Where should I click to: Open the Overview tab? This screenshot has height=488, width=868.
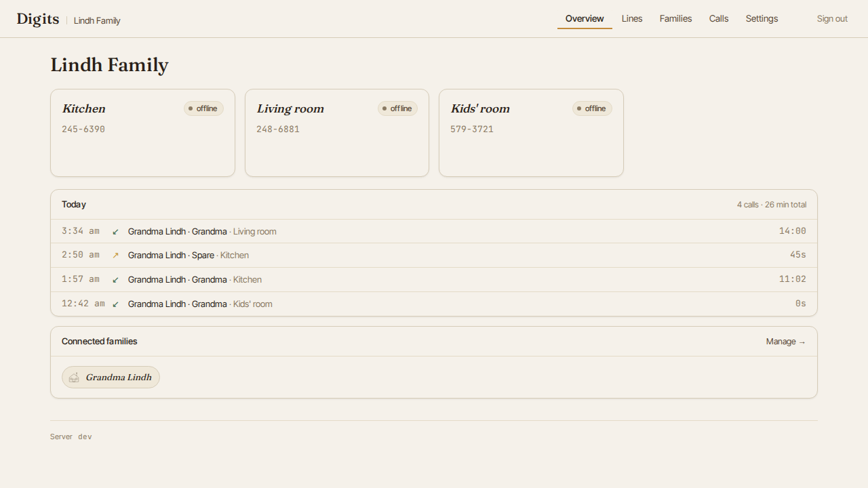click(585, 19)
